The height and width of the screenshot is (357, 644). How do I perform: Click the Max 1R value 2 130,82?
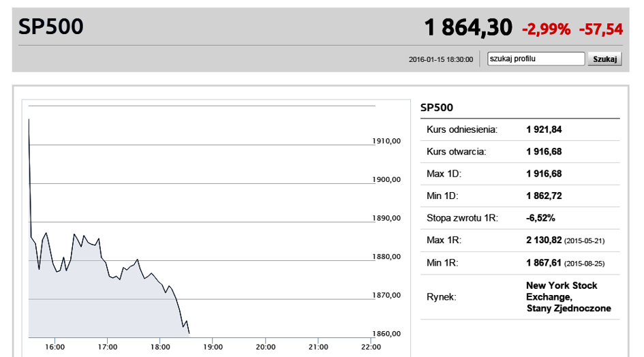click(x=544, y=240)
